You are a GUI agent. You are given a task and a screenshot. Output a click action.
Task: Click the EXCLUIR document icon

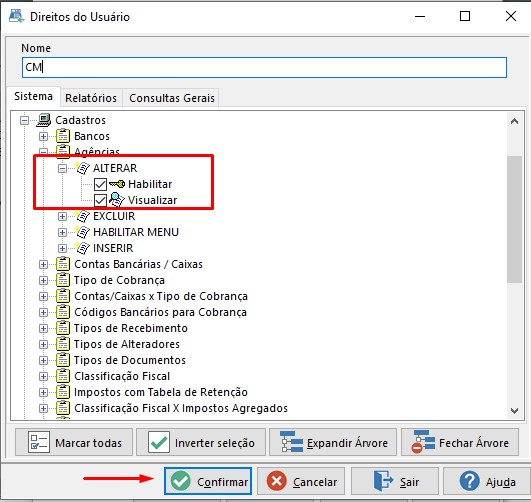tap(82, 216)
